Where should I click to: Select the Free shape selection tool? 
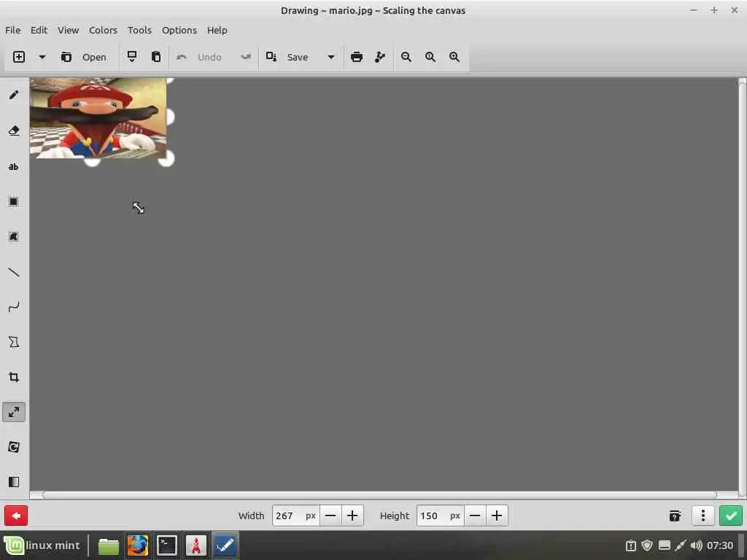[x=14, y=237]
